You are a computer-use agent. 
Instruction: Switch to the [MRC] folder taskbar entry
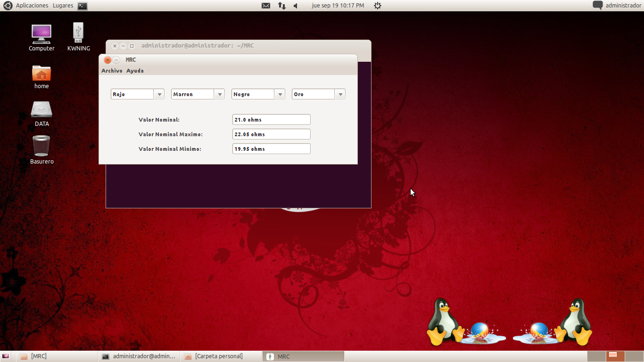[58, 356]
